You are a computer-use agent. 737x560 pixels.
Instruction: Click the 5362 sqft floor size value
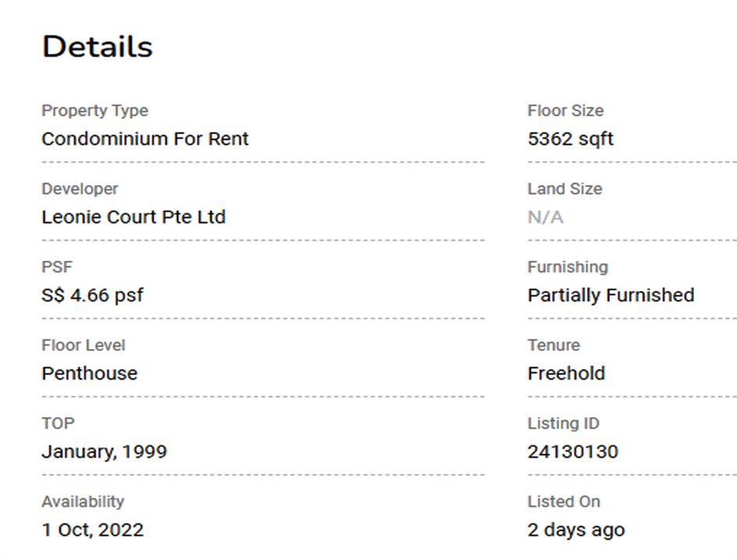571,139
